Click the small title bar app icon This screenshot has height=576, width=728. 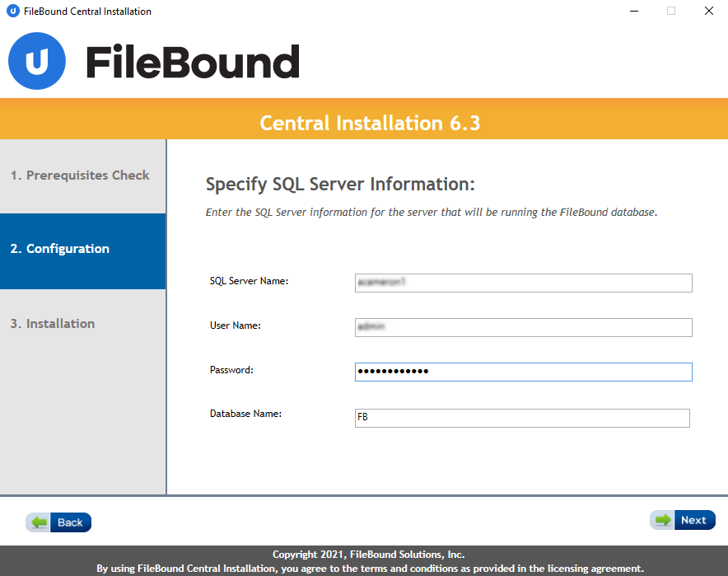pyautogui.click(x=12, y=12)
